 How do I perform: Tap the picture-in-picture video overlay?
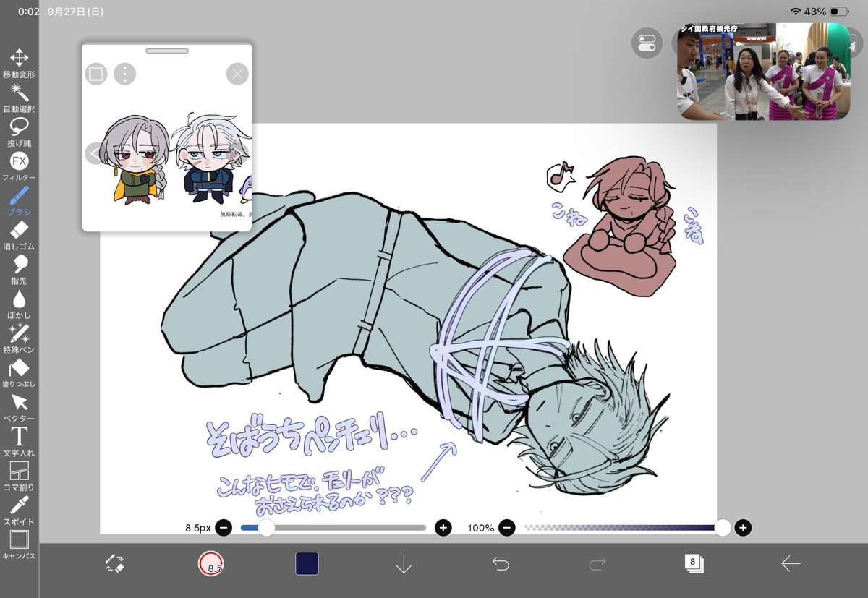point(764,72)
